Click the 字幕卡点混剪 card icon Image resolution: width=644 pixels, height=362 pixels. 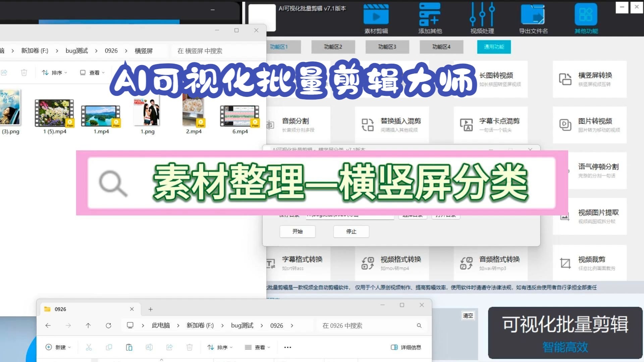click(x=466, y=125)
